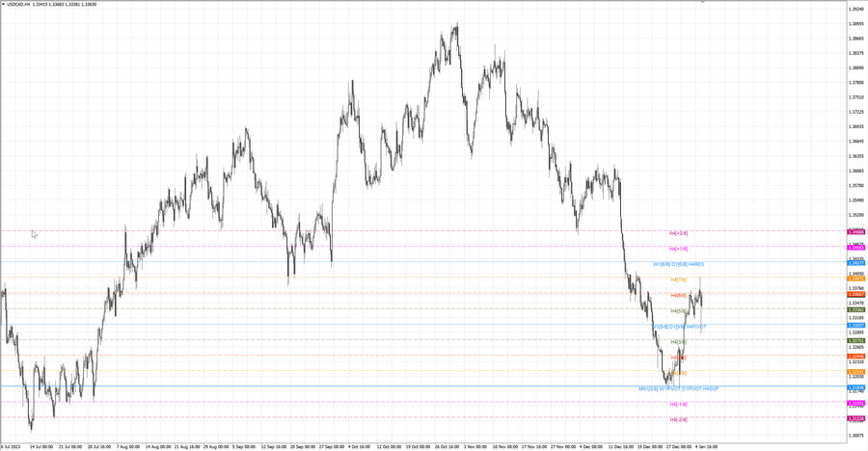The width and height of the screenshot is (868, 451).
Task: Select the H4[+2/8] level label
Action: [x=679, y=233]
